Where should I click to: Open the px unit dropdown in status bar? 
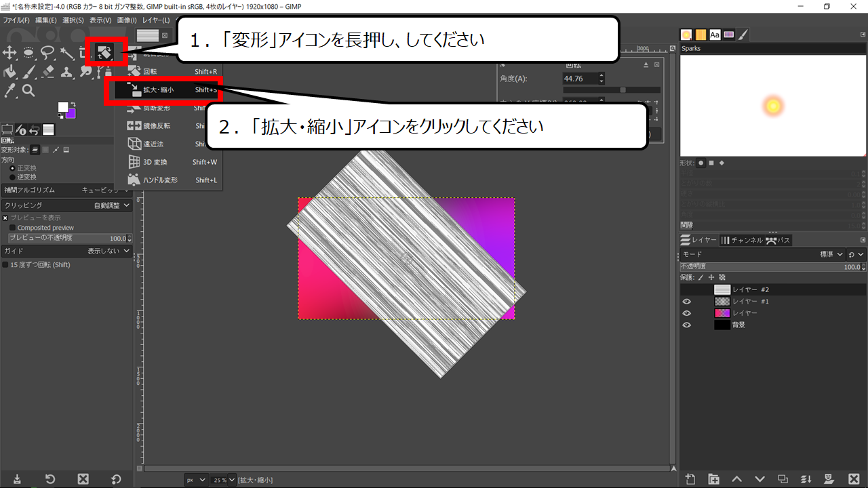195,480
